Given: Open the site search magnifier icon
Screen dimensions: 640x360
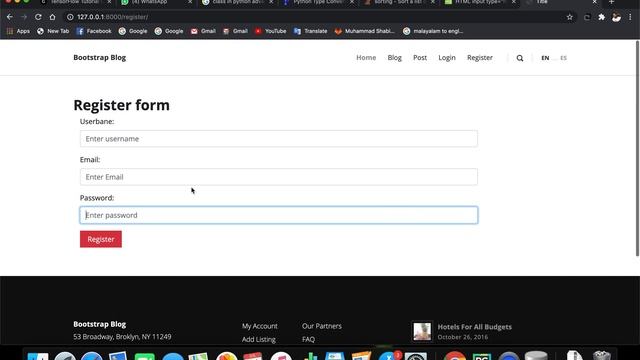Looking at the screenshot, I should [520, 58].
